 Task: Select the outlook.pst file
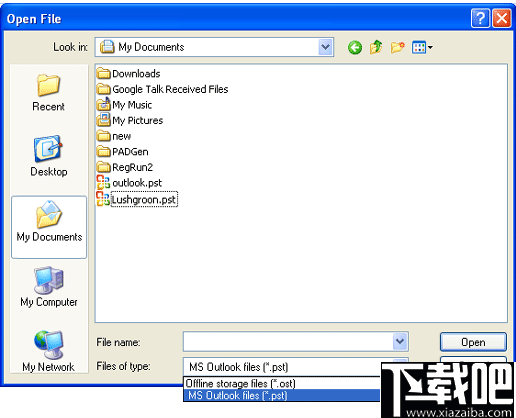pos(129,183)
